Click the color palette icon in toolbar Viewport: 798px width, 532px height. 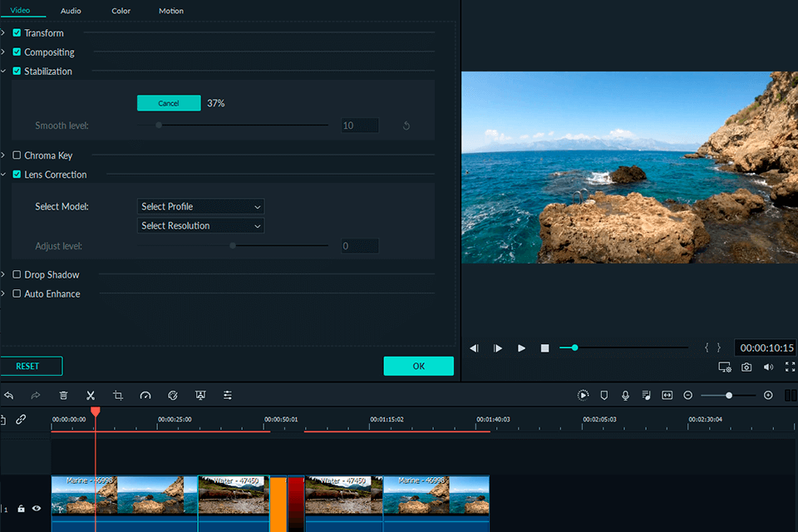pos(173,396)
